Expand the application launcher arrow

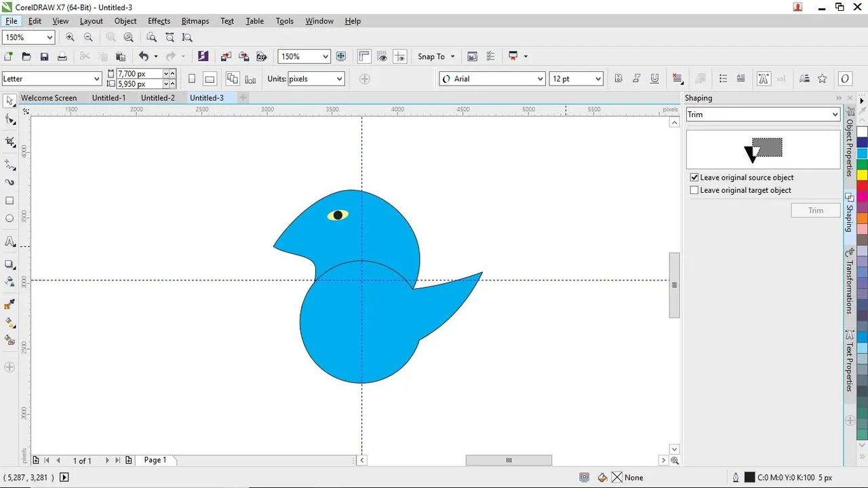coord(526,56)
